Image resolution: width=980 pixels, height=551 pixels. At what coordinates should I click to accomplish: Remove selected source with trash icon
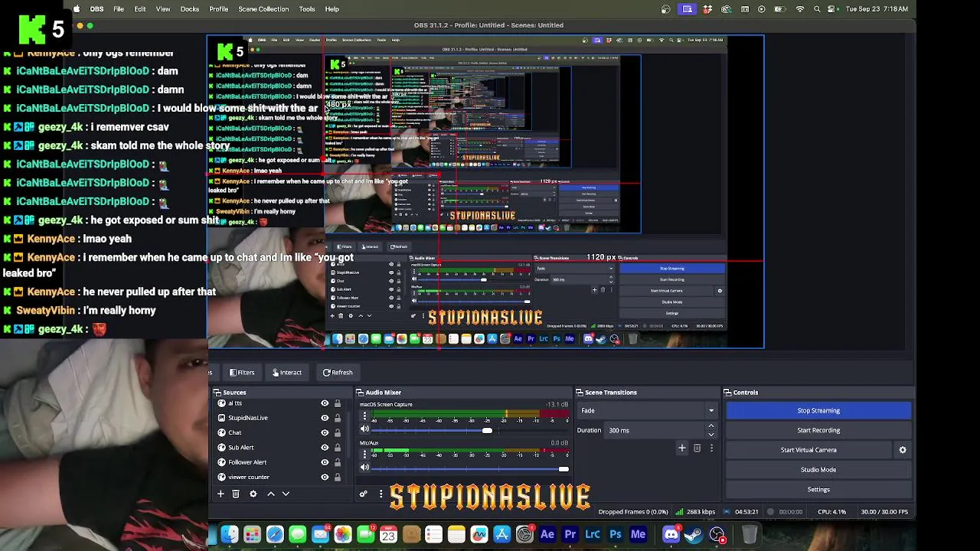(236, 494)
